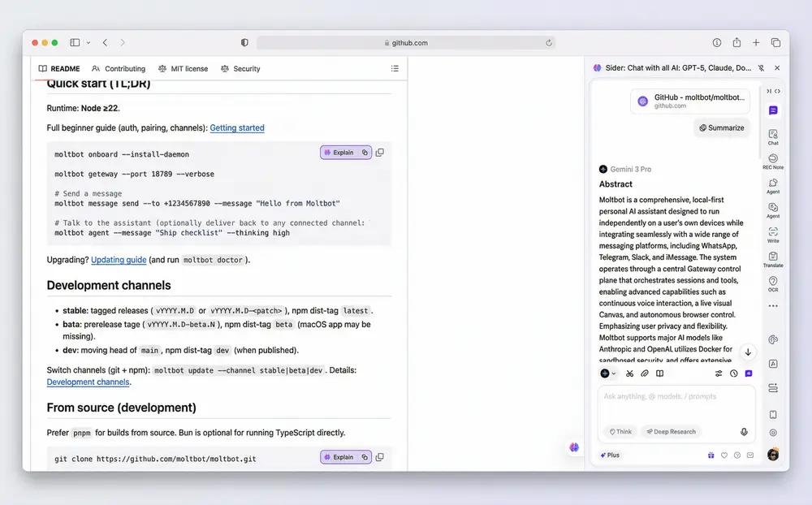The height and width of the screenshot is (505, 812).
Task: Start a new chat with the purple icon
Action: pyautogui.click(x=749, y=373)
